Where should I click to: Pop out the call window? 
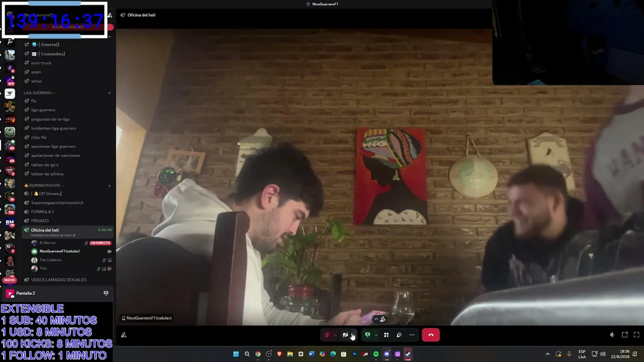click(x=625, y=335)
